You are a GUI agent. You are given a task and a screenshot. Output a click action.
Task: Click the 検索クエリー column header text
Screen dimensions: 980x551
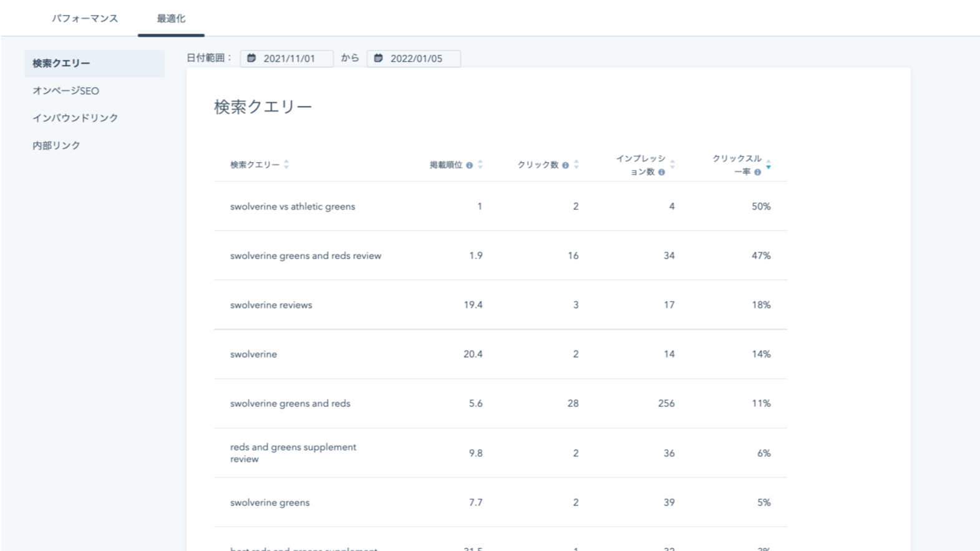tap(255, 165)
